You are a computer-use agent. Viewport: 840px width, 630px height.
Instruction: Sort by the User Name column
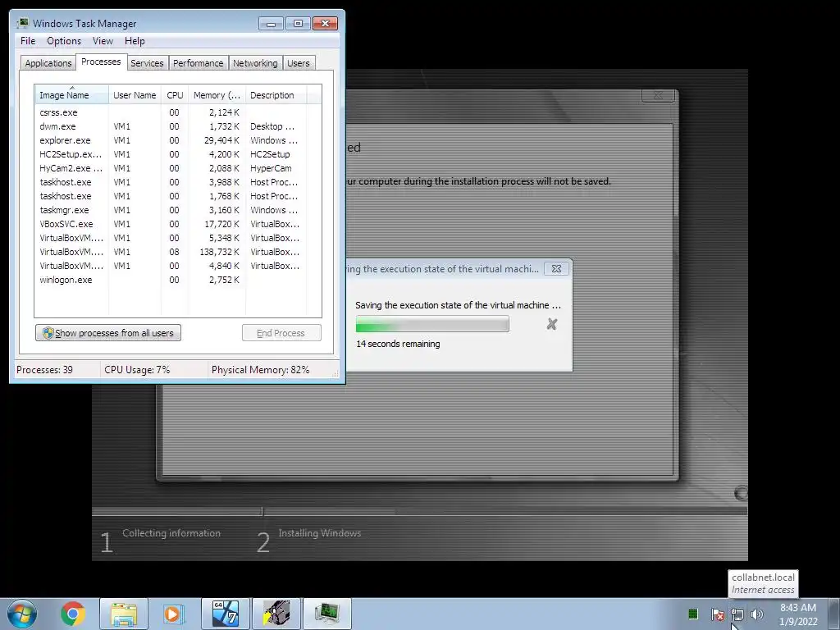(x=135, y=95)
